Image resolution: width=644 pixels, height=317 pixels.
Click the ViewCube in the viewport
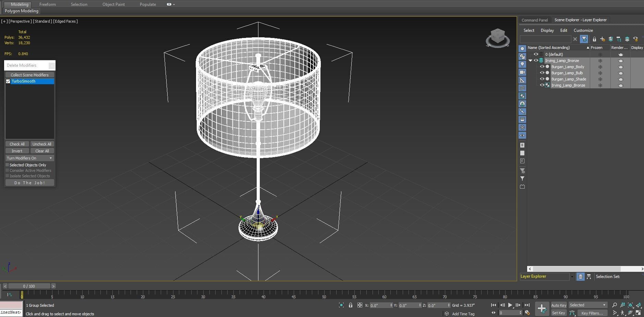pos(498,38)
